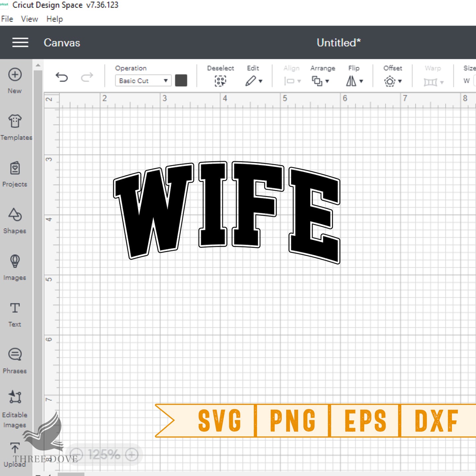Open the Help menu
The height and width of the screenshot is (476, 476).
click(54, 19)
